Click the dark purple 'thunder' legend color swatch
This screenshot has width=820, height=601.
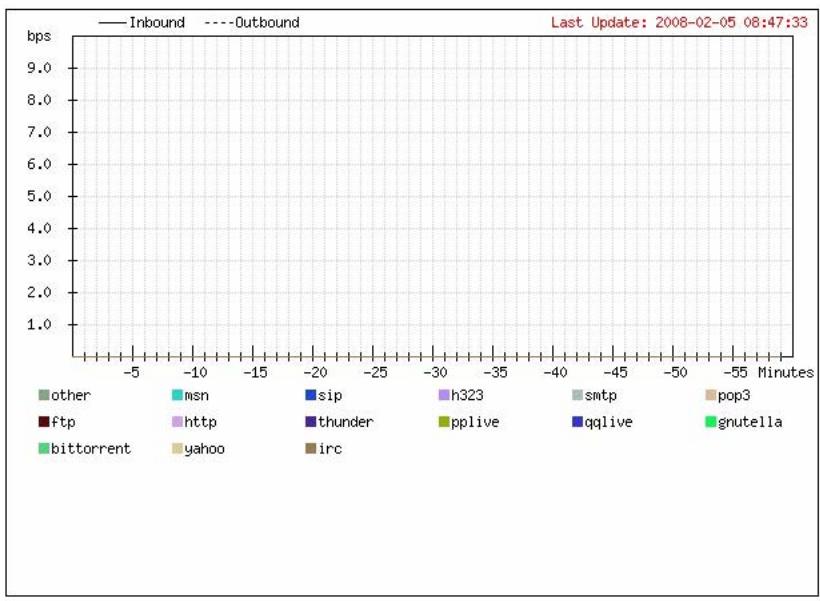311,422
